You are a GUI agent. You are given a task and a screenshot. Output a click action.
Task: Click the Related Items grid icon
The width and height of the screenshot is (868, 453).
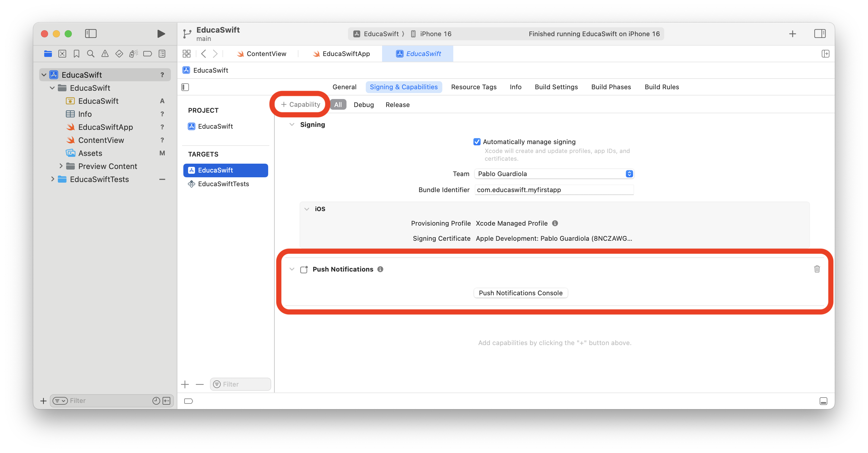[186, 54]
